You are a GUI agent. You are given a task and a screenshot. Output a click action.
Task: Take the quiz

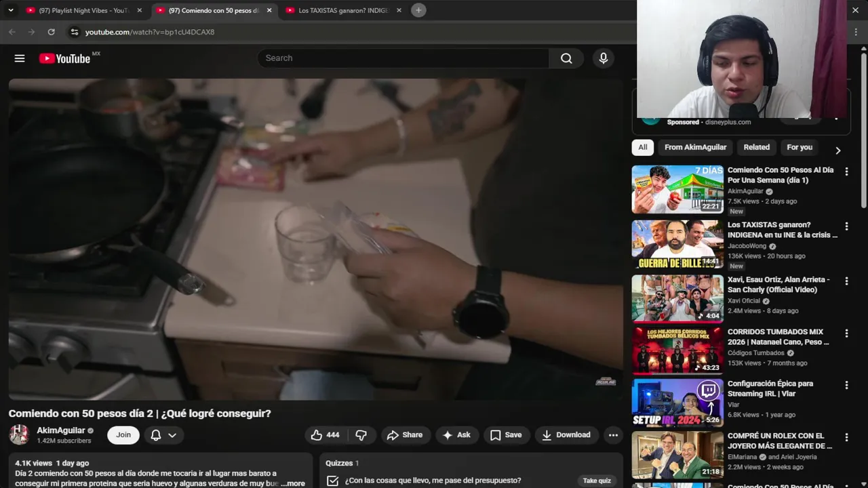(x=597, y=481)
